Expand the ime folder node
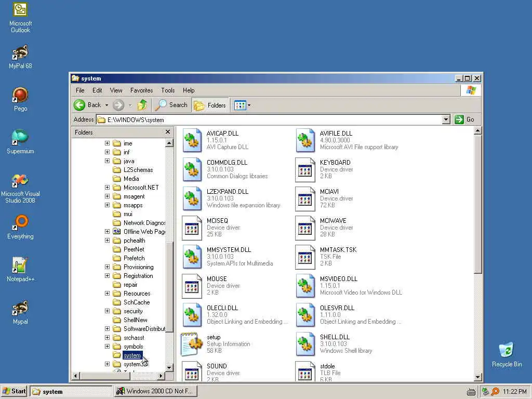Screen dimensions: 532x399 click(107, 143)
